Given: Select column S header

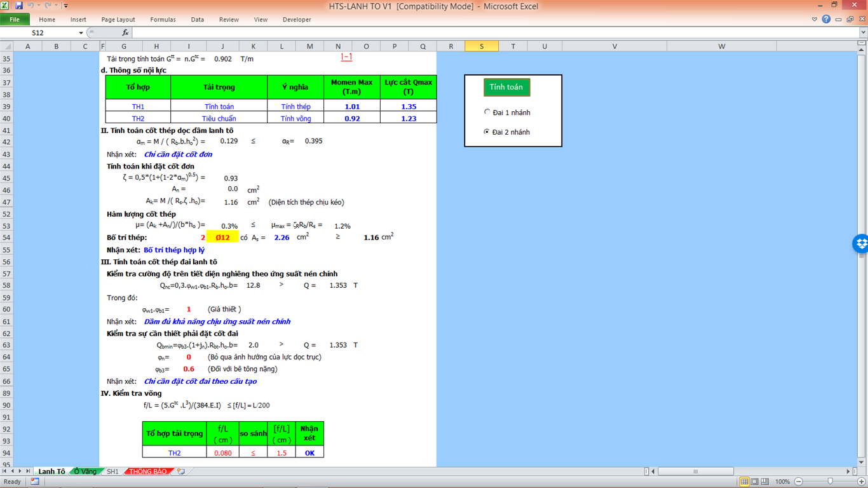Looking at the screenshot, I should pos(482,46).
